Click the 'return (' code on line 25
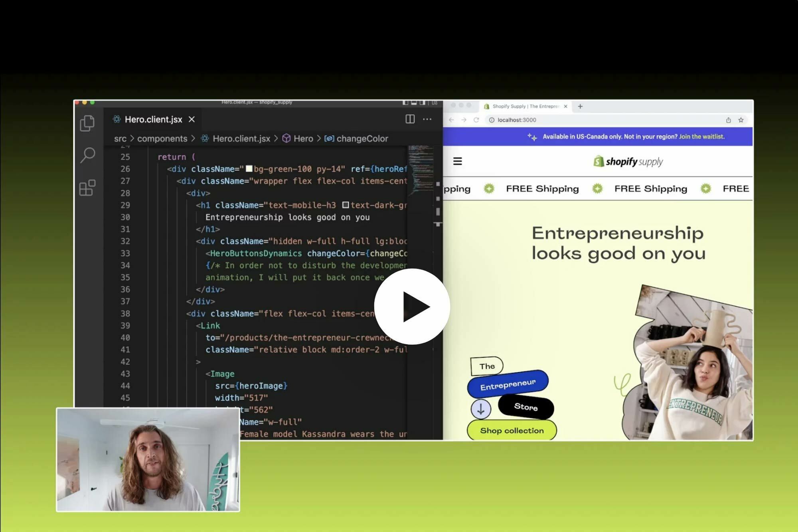Screen dimensions: 798x532 (x=176, y=157)
